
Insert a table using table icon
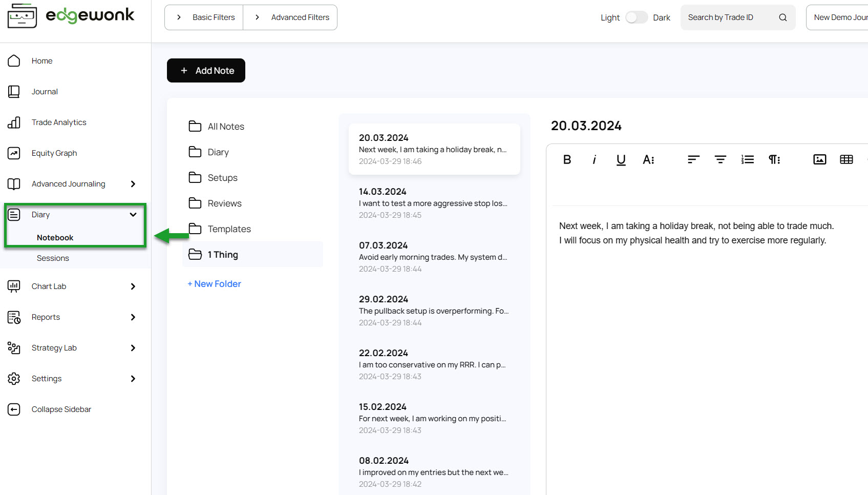click(x=846, y=160)
